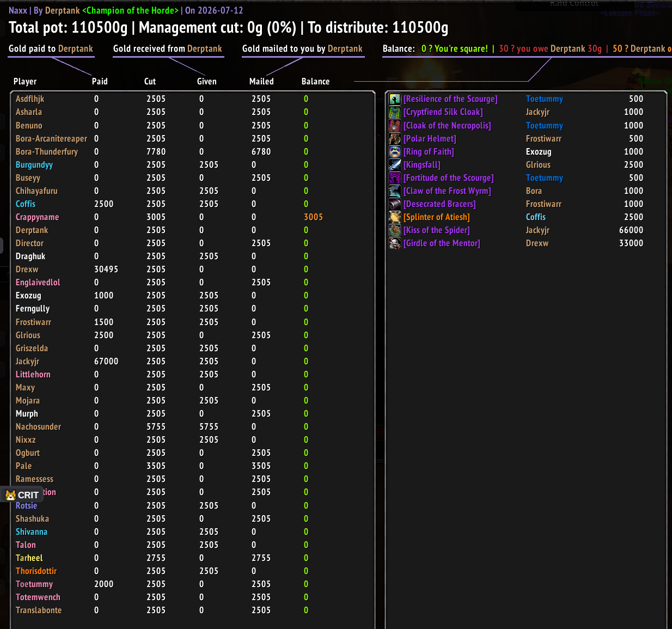Click the Given column header
This screenshot has height=629, width=672.
coord(207,82)
